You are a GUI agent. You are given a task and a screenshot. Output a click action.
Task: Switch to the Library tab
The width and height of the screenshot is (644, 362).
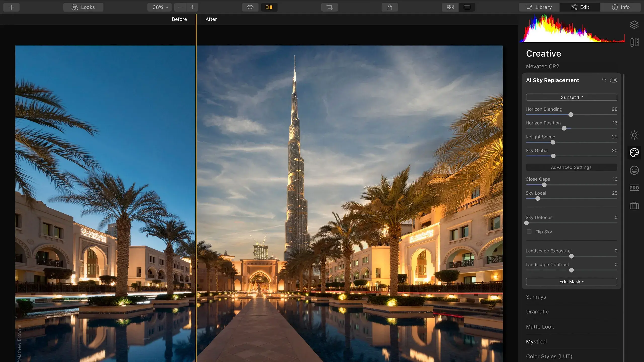539,7
